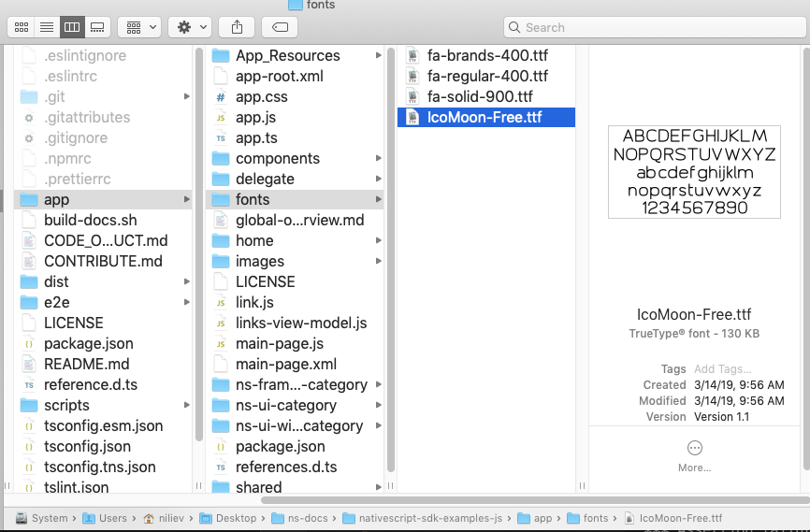Screen dimensions: 810x532
Task: Open the images folder icon
Action: pyautogui.click(x=221, y=262)
